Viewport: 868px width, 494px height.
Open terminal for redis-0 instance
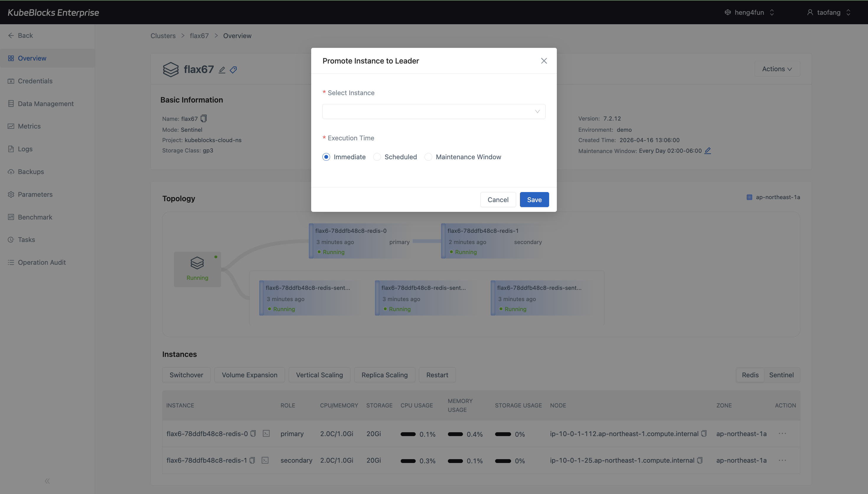click(266, 433)
